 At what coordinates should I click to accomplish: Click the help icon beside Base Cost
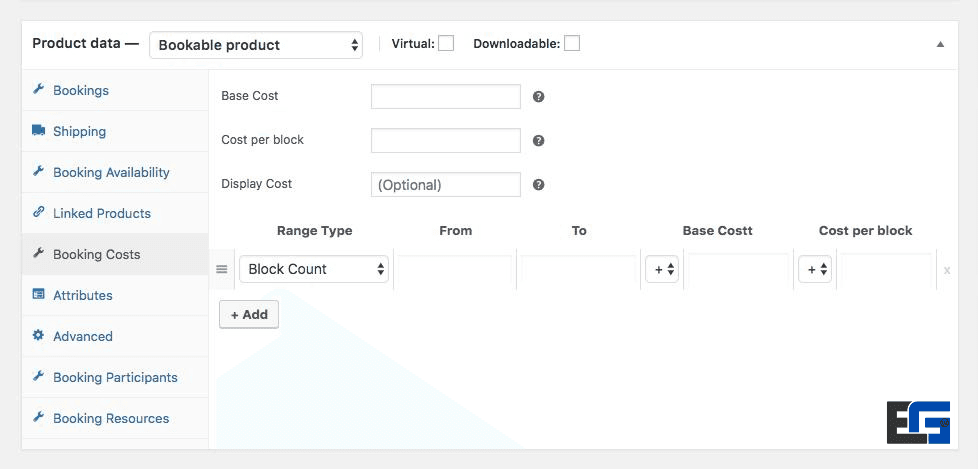click(x=538, y=97)
